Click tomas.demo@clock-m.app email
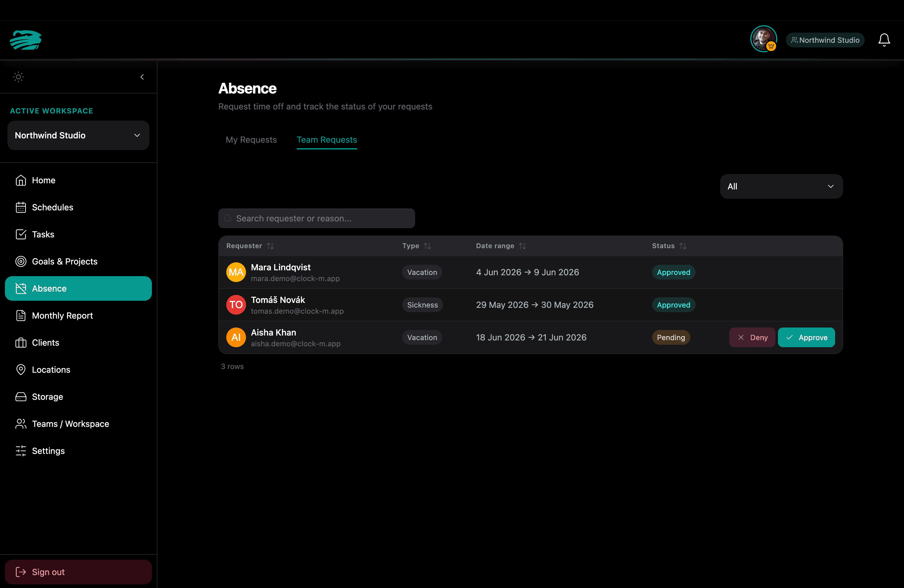Screen dimensions: 904x588 (x=297, y=311)
